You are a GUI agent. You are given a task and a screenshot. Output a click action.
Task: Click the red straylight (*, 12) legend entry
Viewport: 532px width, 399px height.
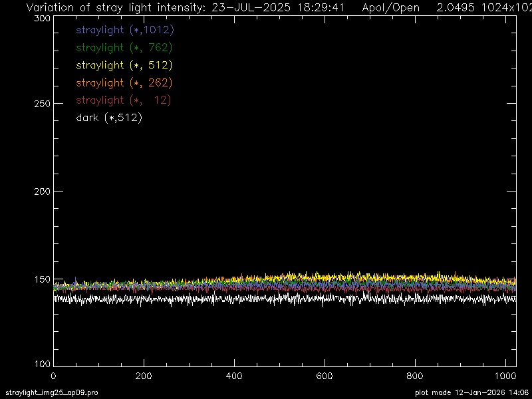point(124,100)
